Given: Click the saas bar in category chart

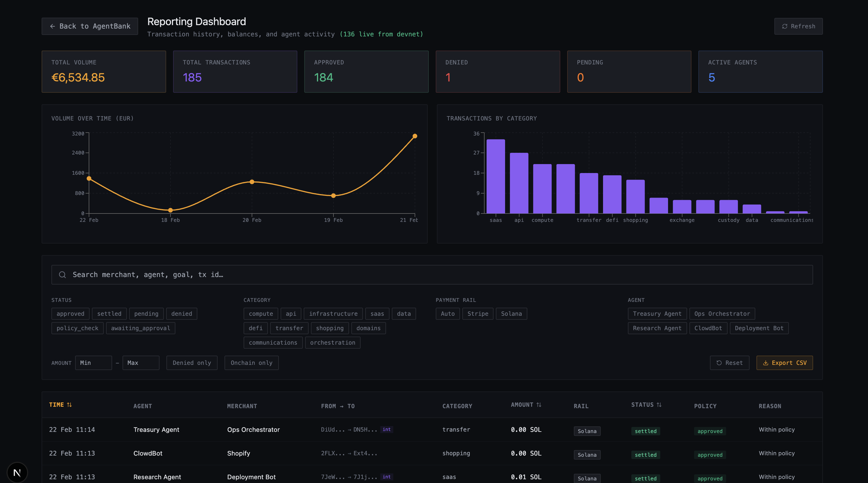Looking at the screenshot, I should click(495, 176).
